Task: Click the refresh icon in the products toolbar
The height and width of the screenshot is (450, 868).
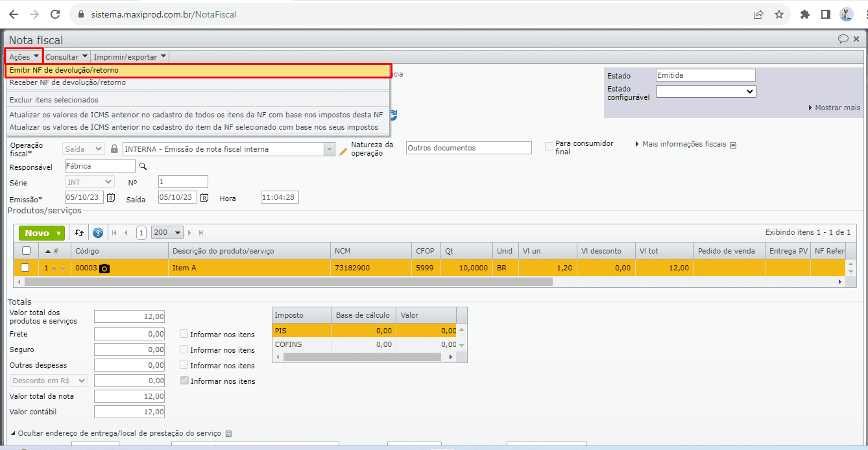Action: pyautogui.click(x=79, y=233)
